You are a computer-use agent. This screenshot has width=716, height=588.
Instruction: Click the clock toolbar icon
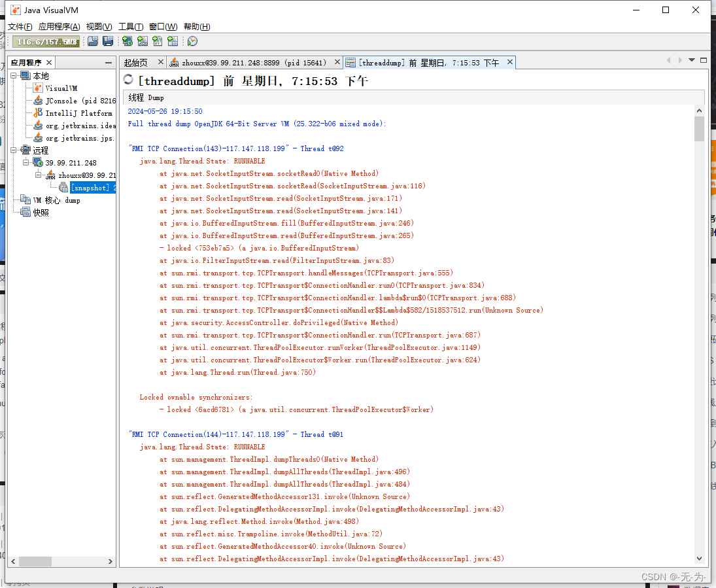coord(191,41)
